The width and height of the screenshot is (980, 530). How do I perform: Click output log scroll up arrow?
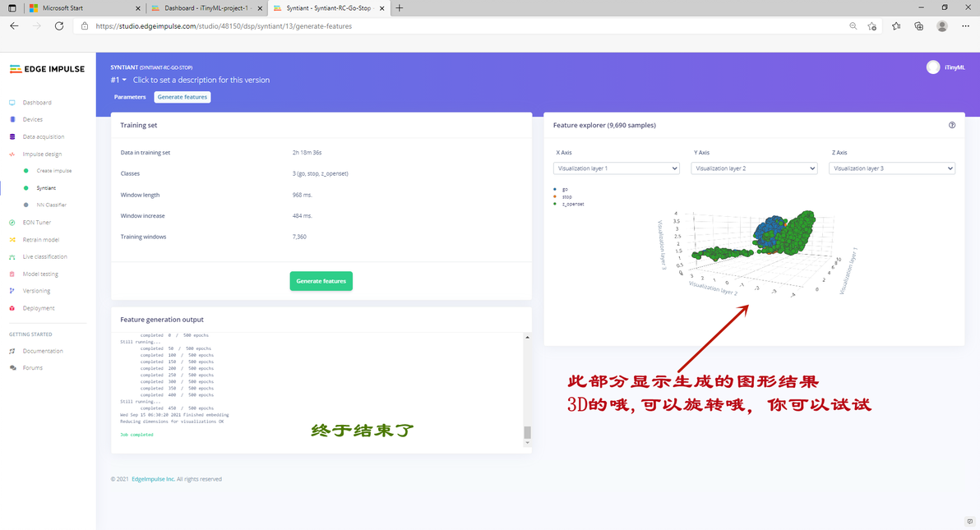click(528, 338)
